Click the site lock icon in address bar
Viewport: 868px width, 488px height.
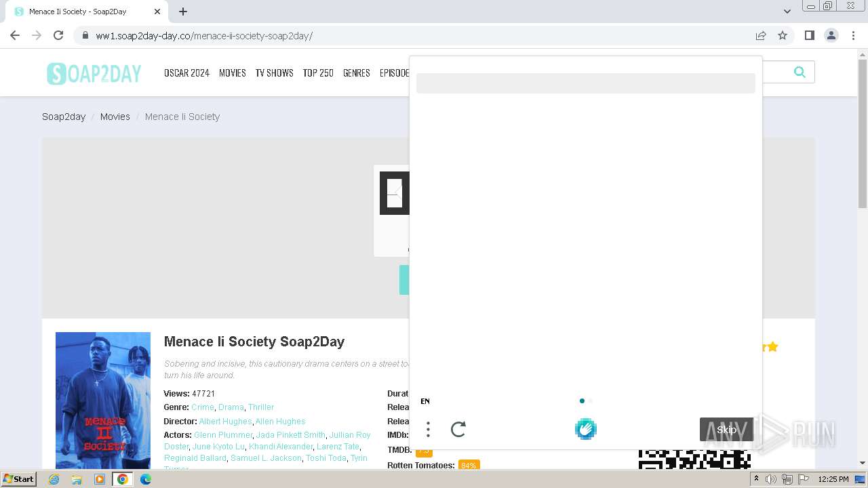click(x=85, y=35)
